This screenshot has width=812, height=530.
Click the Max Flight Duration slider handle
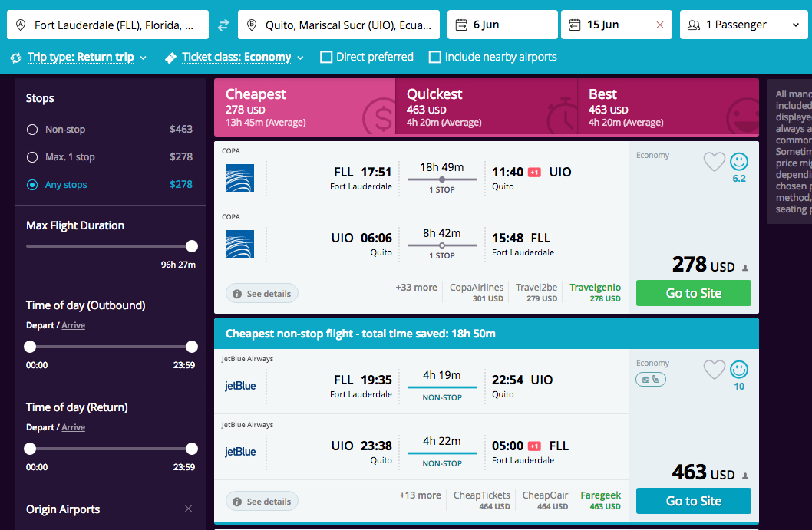tap(192, 246)
